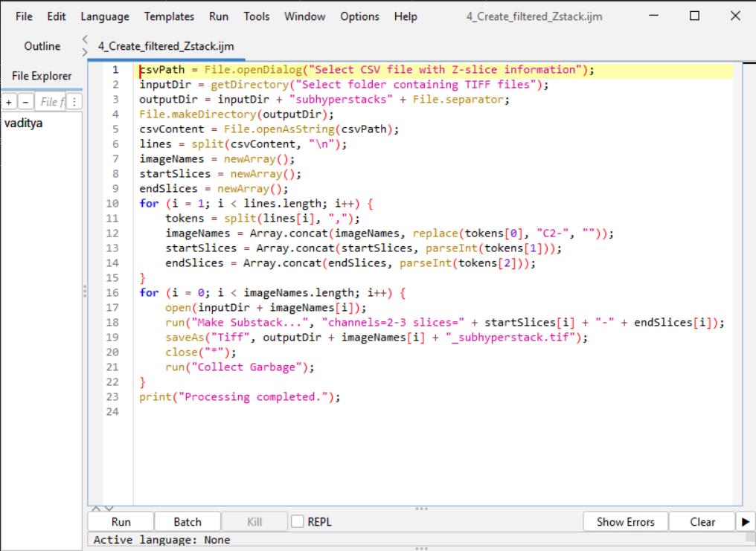The width and height of the screenshot is (756, 551).
Task: Click the 'imageNames = Array.concat' code line
Action: tap(390, 233)
